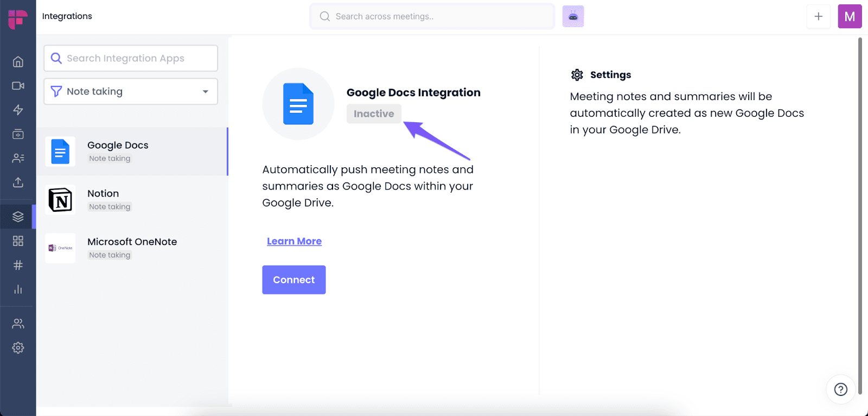The height and width of the screenshot is (416, 868).
Task: Open Meetings video camera sidebar icon
Action: coord(18,86)
